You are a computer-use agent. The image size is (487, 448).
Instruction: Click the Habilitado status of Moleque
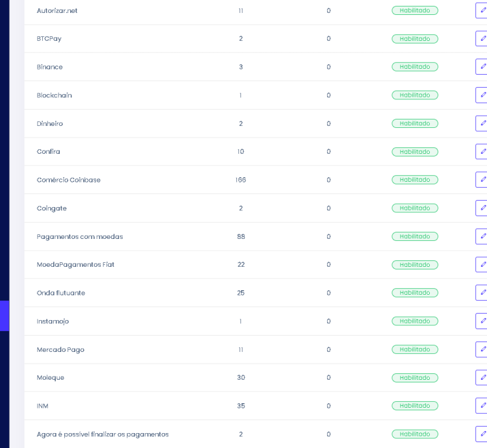point(415,377)
